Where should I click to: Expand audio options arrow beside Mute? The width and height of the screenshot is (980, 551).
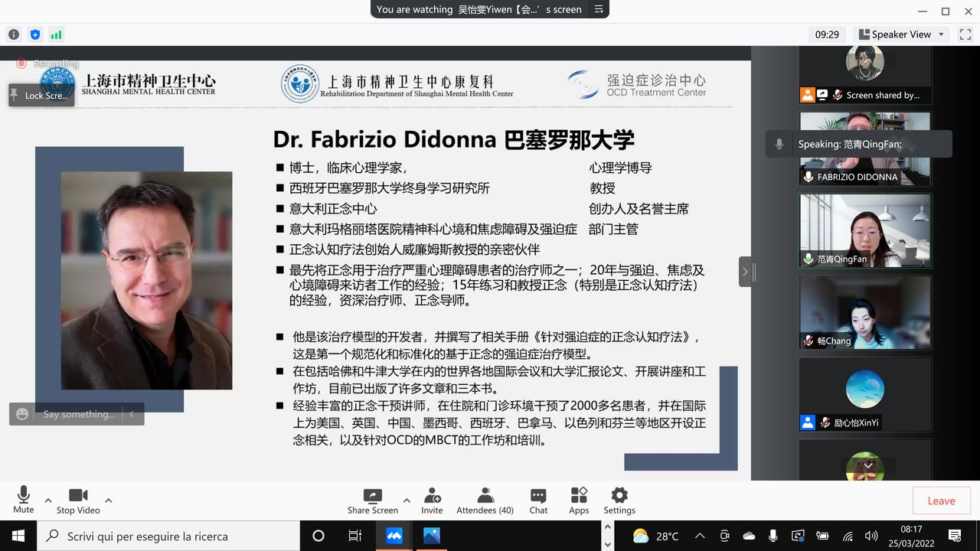tap(48, 500)
